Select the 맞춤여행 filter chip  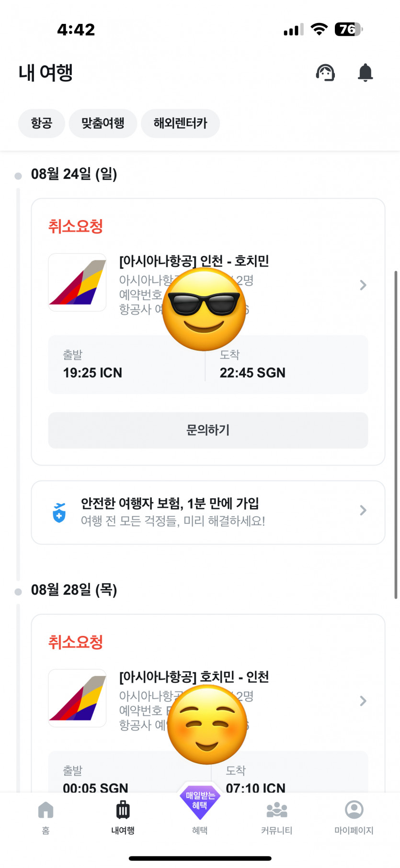coord(103,123)
